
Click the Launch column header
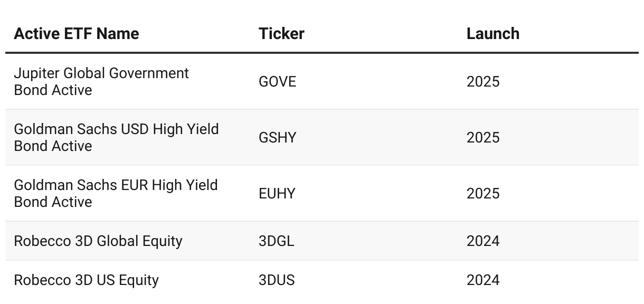[x=493, y=34]
